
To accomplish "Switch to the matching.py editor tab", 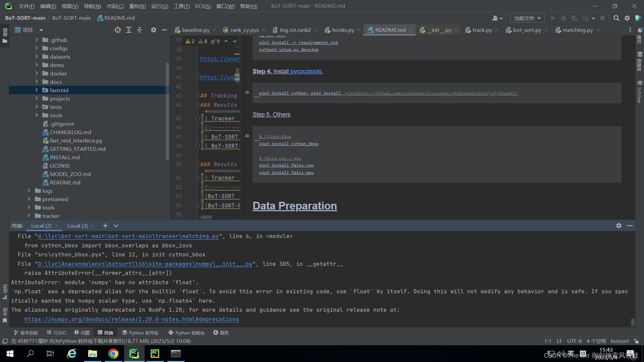I will pos(577,30).
